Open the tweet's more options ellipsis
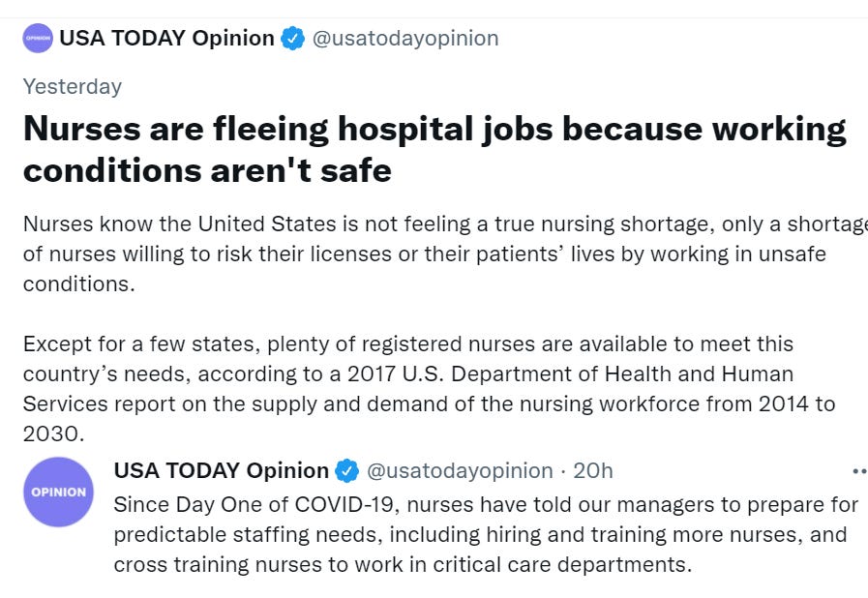The height and width of the screenshot is (598, 868). tap(859, 471)
